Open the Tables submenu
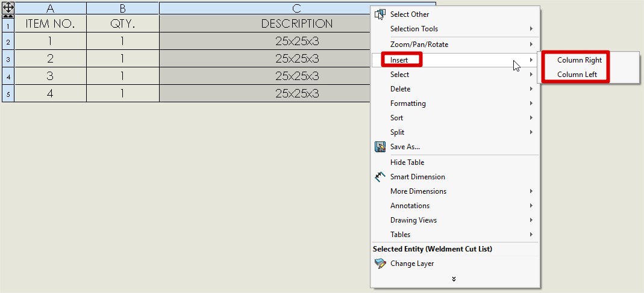The height and width of the screenshot is (293, 644). (x=400, y=235)
